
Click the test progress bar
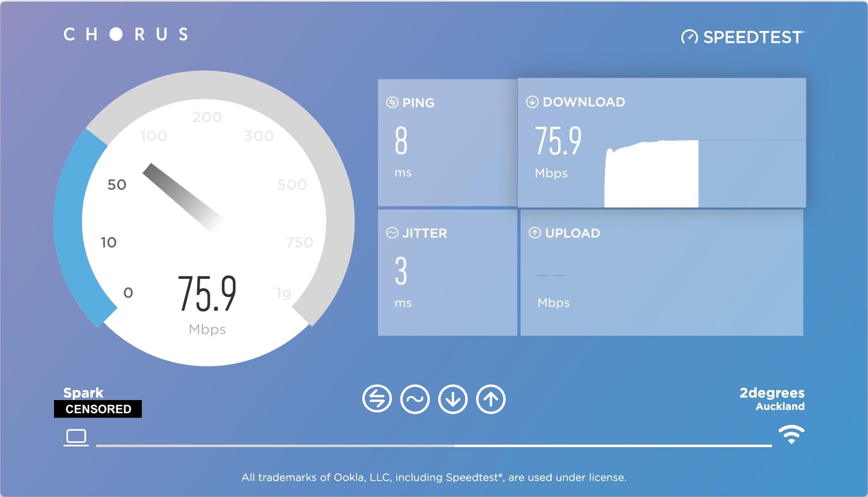(x=433, y=446)
